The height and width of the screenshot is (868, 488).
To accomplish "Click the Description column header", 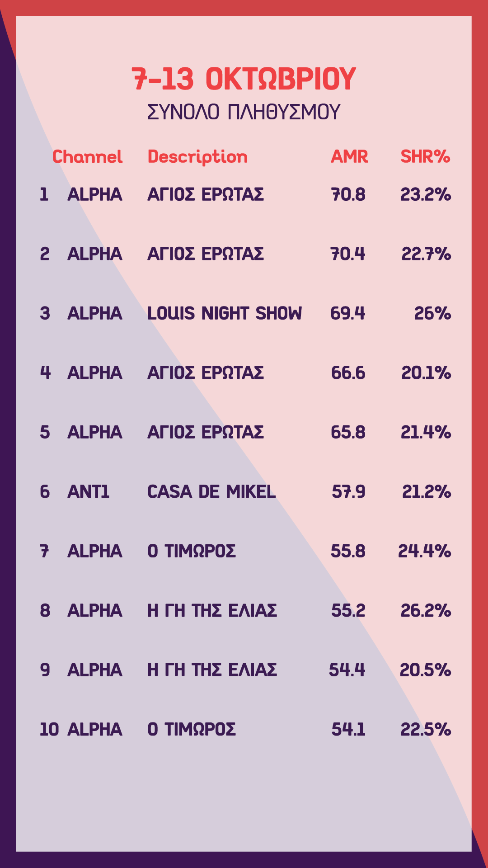I will (x=197, y=157).
